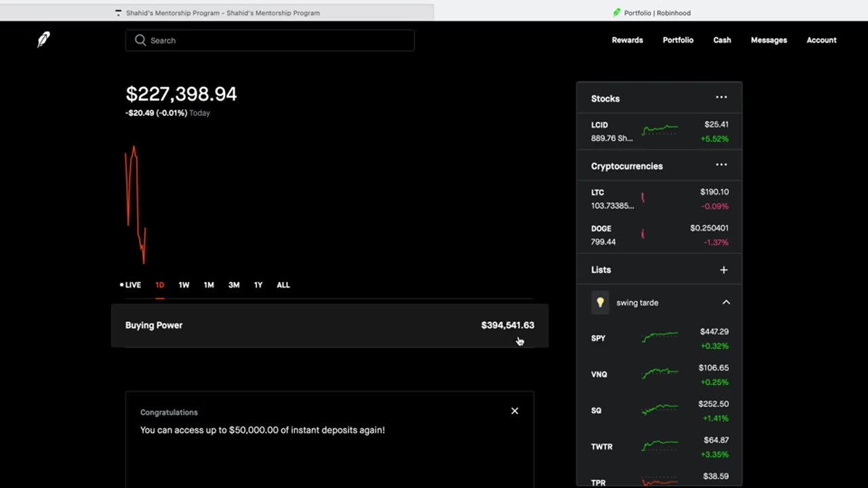This screenshot has width=868, height=488.
Task: Open the Portfolio nav link
Action: point(678,40)
